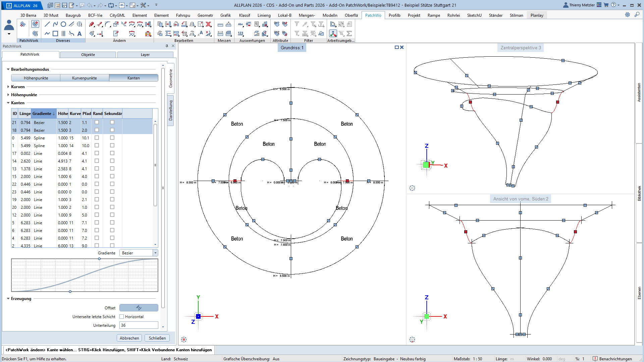Click the spline curve tool

click(x=55, y=24)
